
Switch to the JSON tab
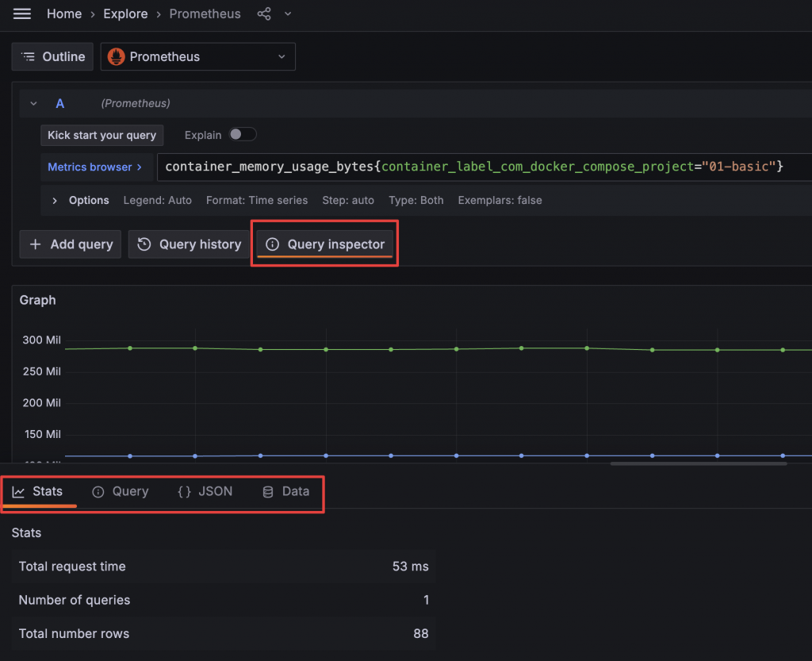pyautogui.click(x=205, y=492)
